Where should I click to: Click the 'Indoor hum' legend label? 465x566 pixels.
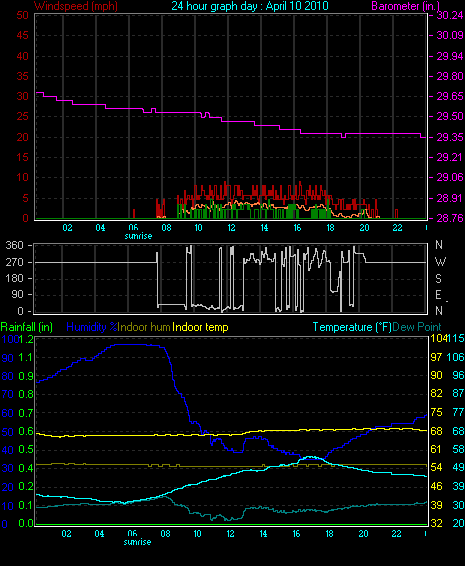(144, 327)
